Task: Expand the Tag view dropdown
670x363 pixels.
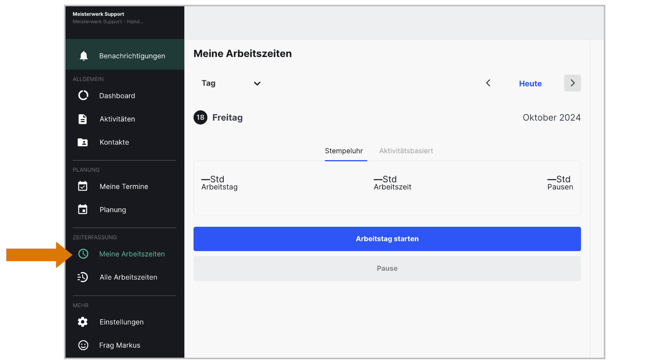Action: 231,83
